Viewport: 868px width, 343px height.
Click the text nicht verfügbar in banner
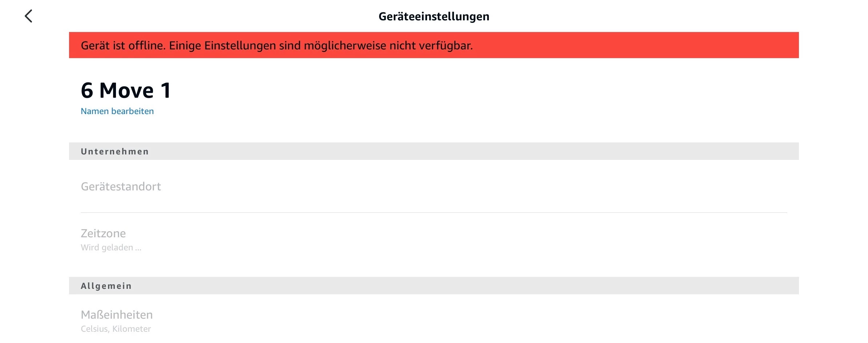(x=431, y=45)
